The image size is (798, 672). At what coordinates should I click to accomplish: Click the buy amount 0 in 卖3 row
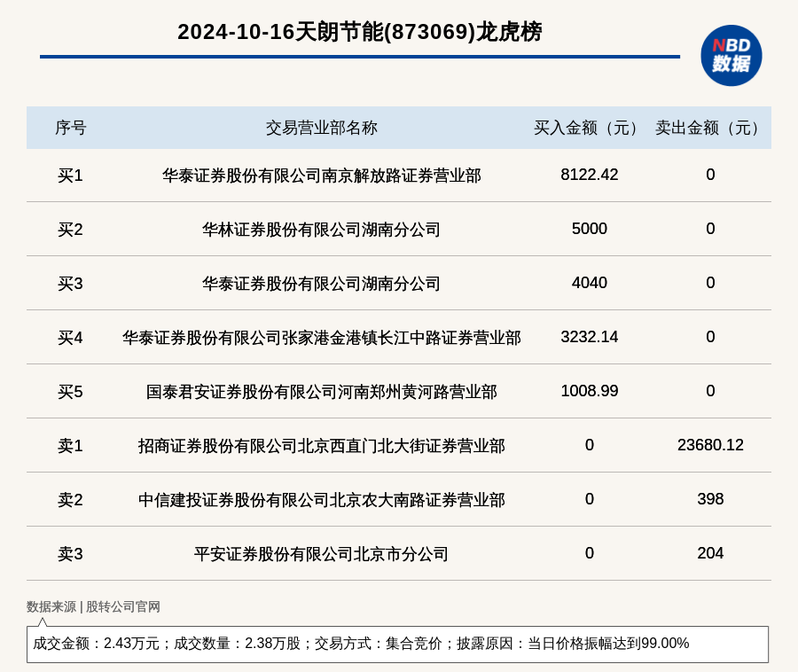coord(590,553)
